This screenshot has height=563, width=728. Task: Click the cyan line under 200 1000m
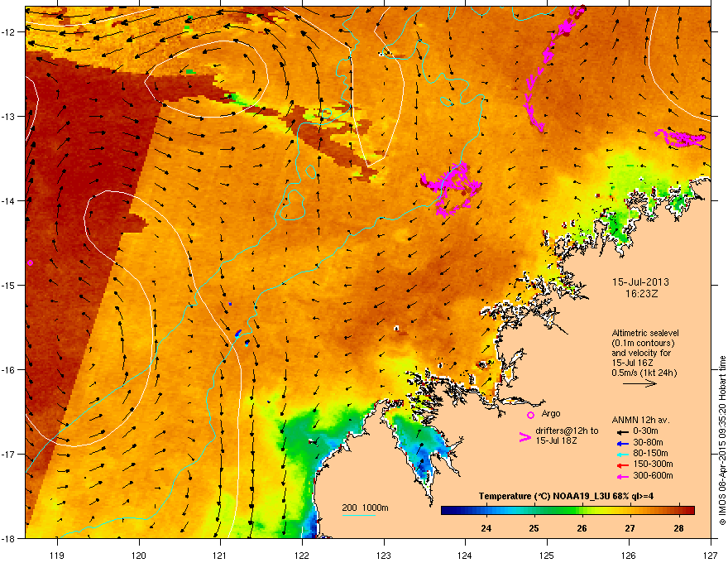358,515
